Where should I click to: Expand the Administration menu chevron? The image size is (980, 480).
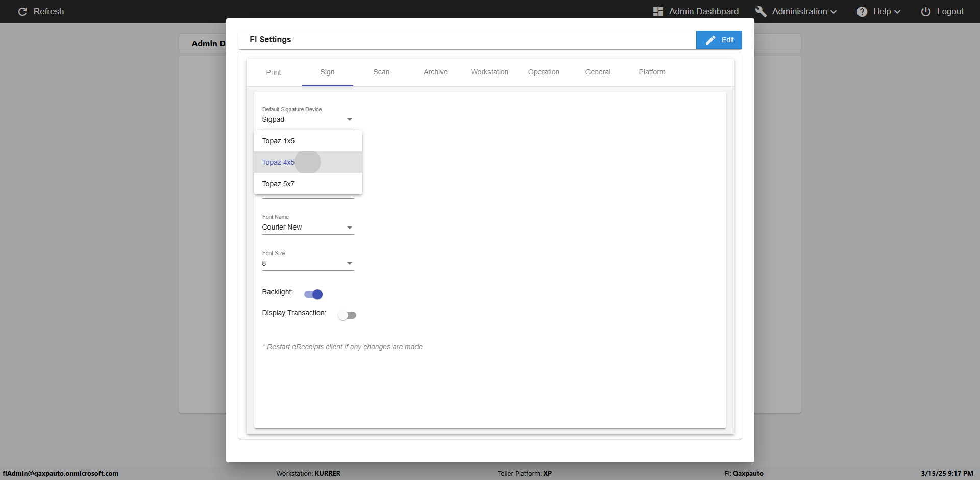834,12
